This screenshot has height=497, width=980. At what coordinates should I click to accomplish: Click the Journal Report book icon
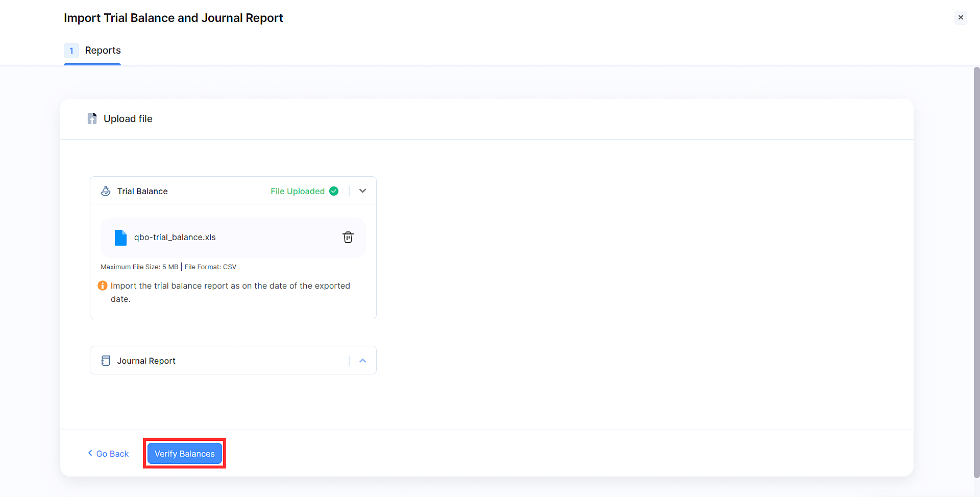(x=106, y=361)
